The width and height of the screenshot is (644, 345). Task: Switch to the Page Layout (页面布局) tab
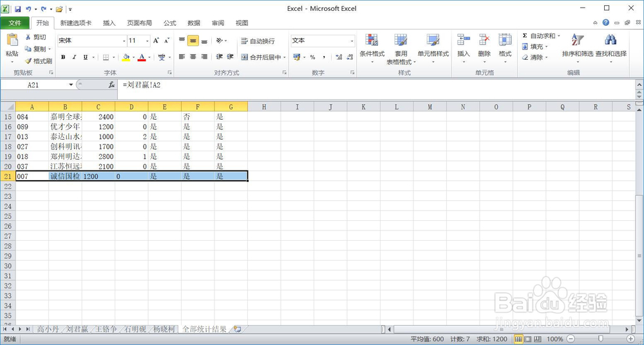tap(139, 23)
